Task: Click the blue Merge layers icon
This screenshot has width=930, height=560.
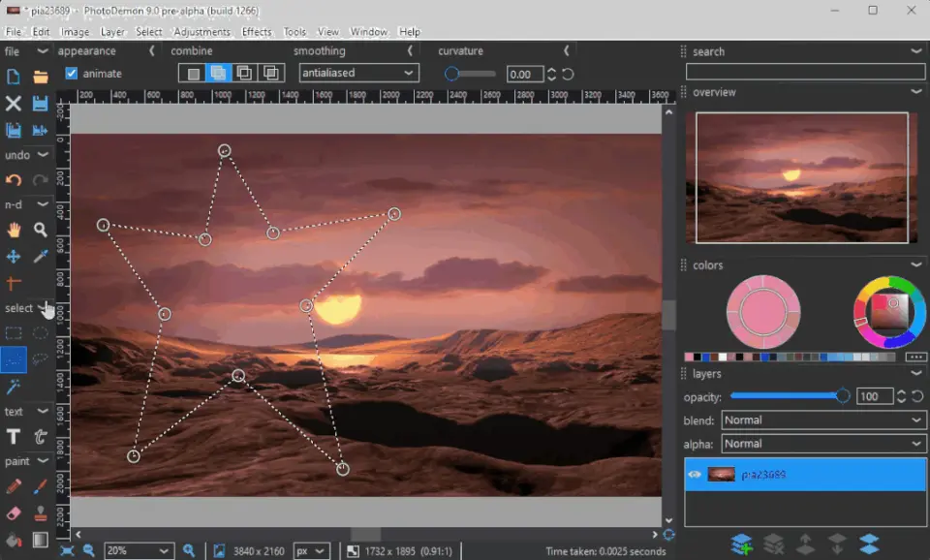Action: click(869, 544)
